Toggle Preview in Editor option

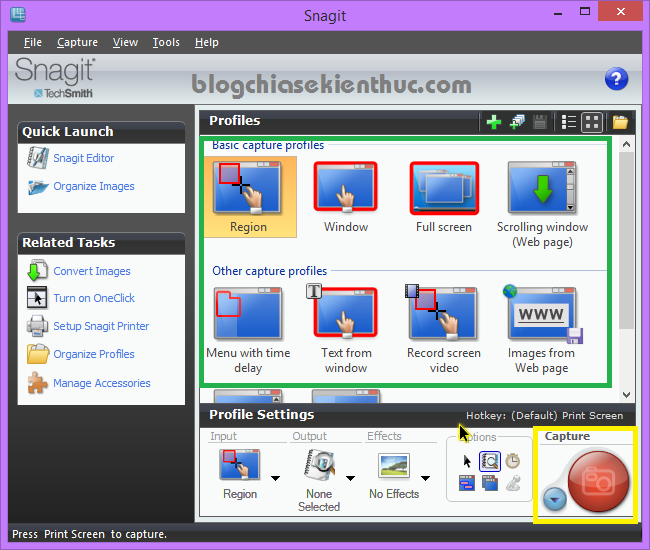[490, 461]
